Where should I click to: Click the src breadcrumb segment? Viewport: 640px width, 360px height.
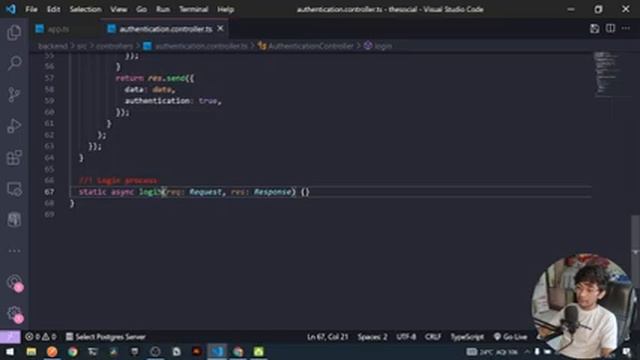point(82,46)
